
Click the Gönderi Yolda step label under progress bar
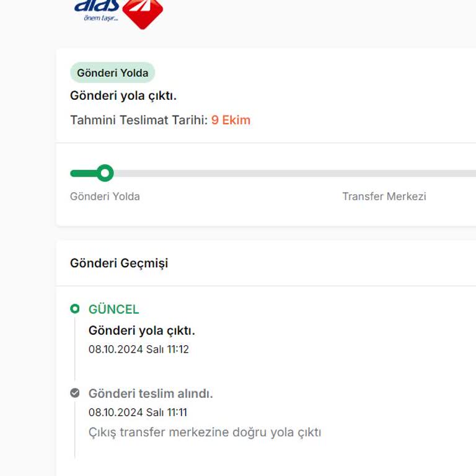(x=105, y=196)
